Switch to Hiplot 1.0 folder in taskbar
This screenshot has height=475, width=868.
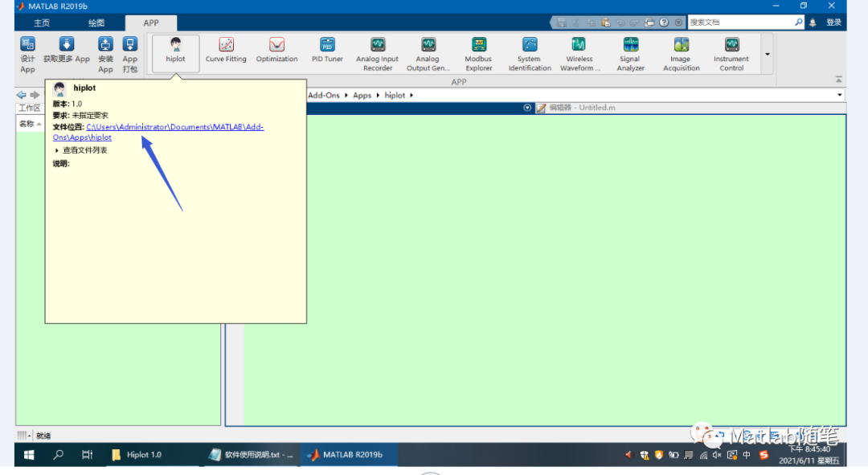click(154, 455)
